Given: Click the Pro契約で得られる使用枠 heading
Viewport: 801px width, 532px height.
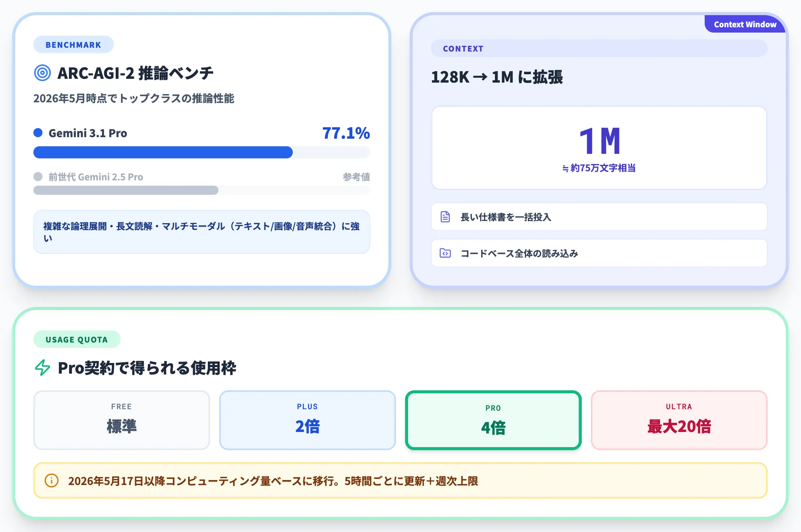Looking at the screenshot, I should click(147, 368).
